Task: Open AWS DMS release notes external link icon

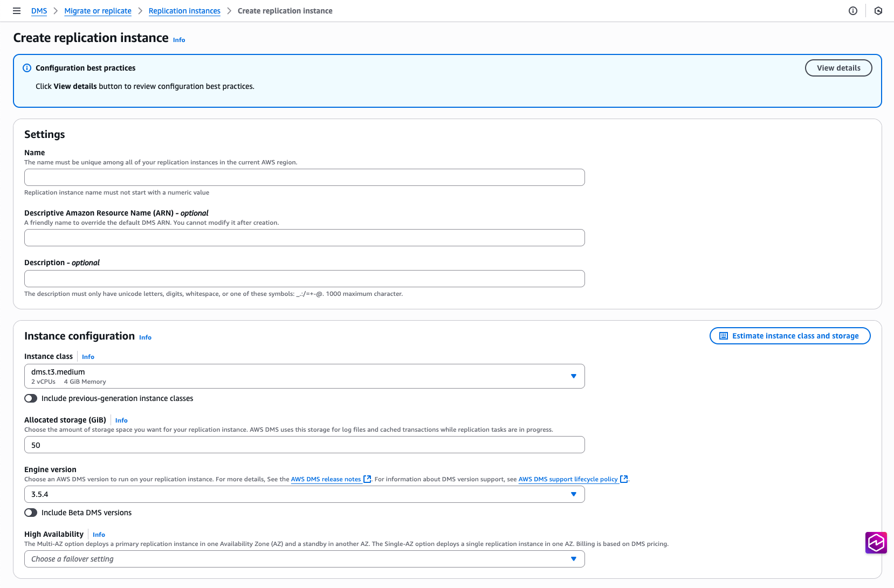Action: pyautogui.click(x=367, y=479)
